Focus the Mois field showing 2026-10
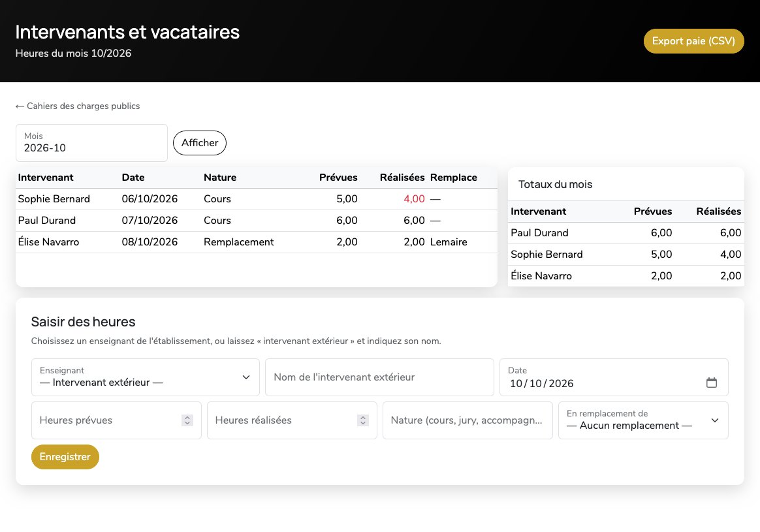The image size is (760, 532). (x=91, y=143)
